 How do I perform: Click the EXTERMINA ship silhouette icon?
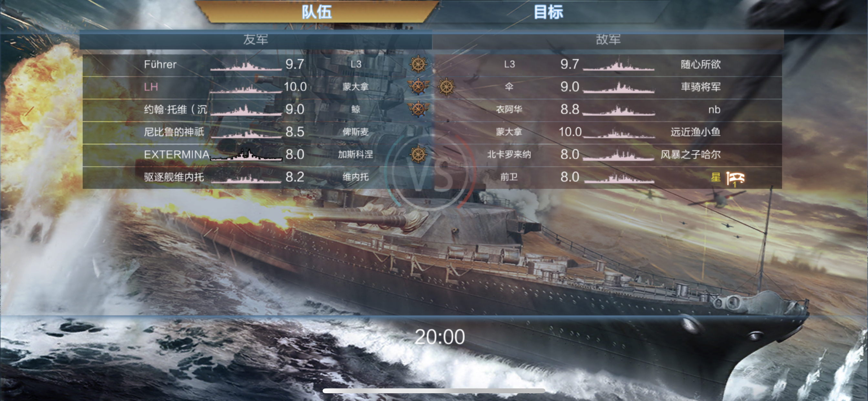[246, 155]
